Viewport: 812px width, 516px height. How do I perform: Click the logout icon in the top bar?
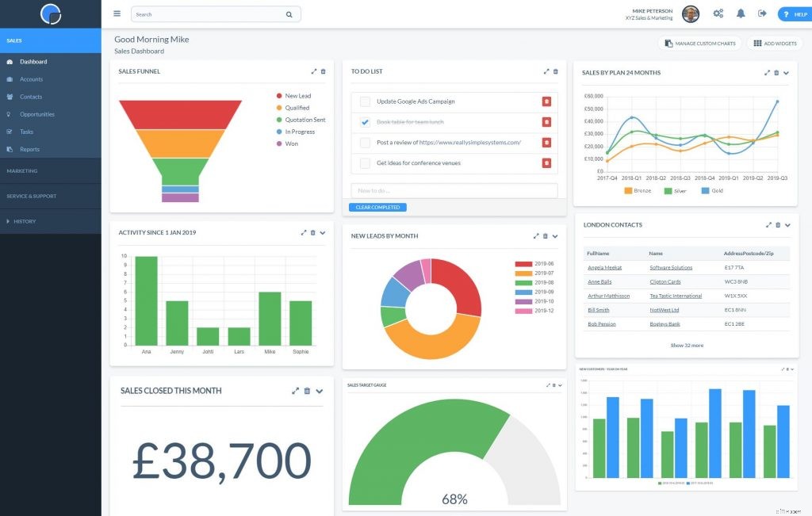(761, 13)
